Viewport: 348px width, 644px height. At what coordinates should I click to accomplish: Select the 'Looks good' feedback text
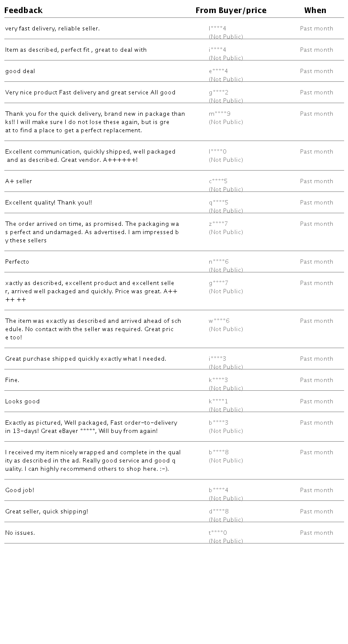22,402
